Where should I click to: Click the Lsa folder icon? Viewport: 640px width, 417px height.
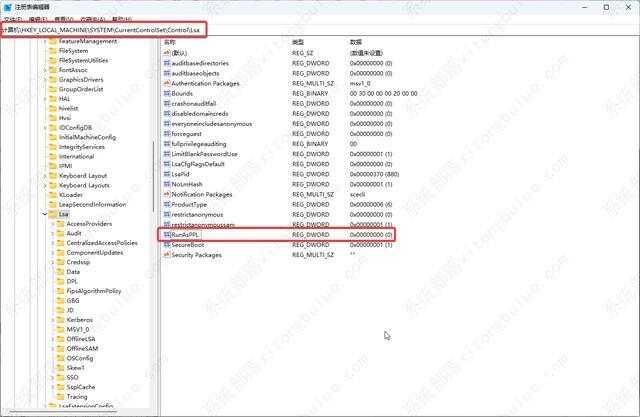(53, 214)
